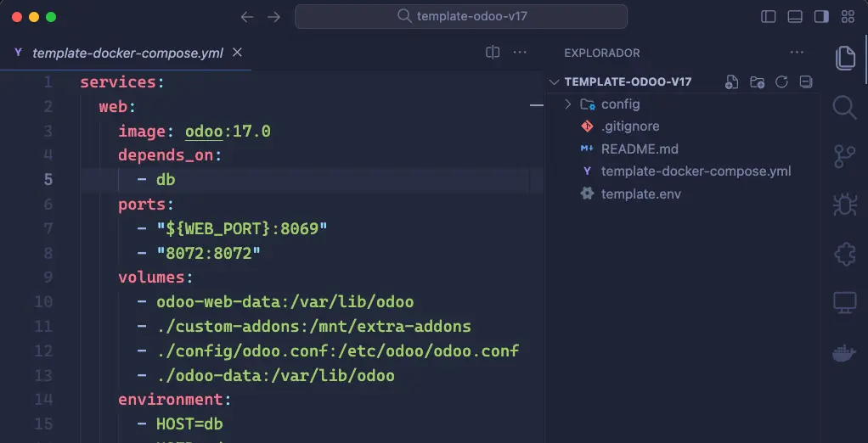Click the web key on line 2

click(114, 107)
